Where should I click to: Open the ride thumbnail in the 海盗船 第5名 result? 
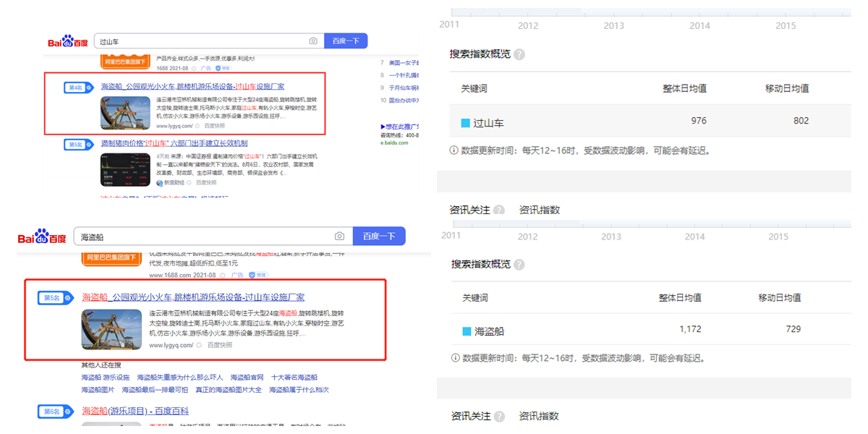click(111, 330)
